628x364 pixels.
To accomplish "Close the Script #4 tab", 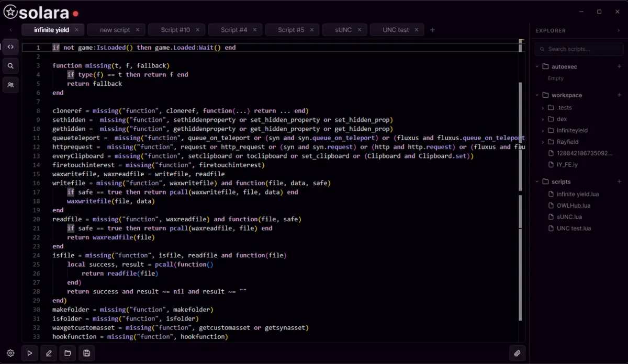I will (x=255, y=30).
